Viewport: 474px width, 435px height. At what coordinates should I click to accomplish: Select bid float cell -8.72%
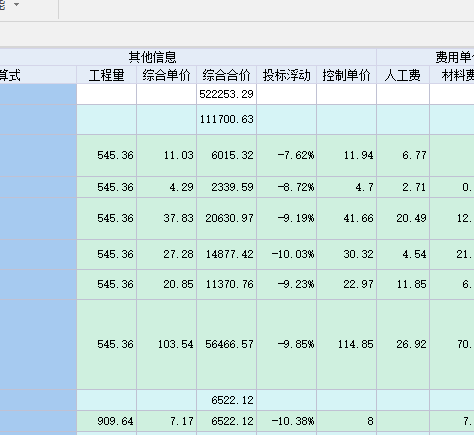pos(287,187)
